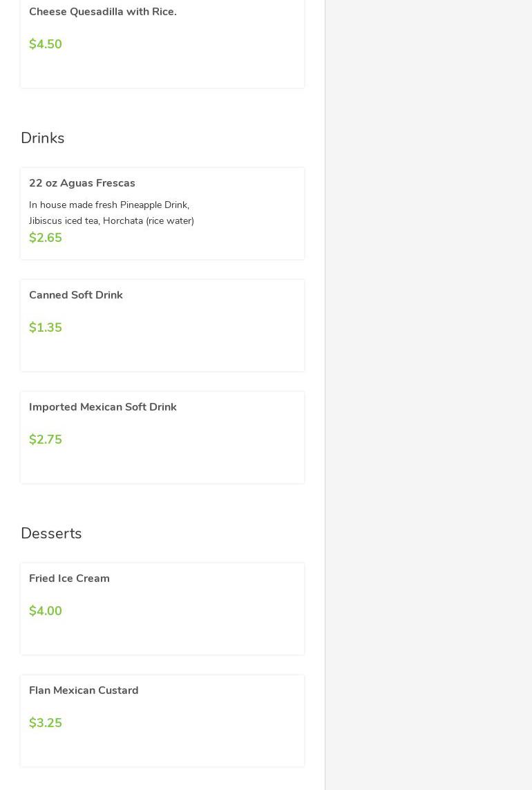Click the Desserts section heading

tap(51, 534)
